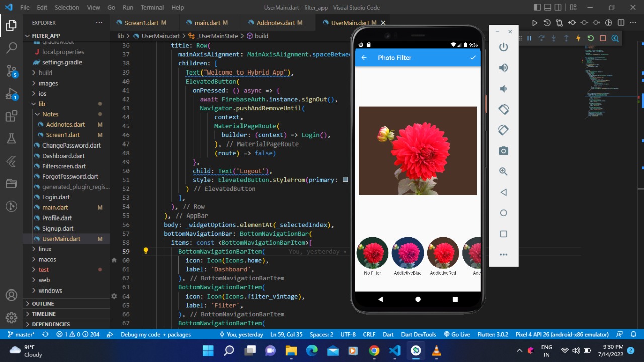Open Windows Start menu
Screen dimensions: 644x362
pos(208,350)
